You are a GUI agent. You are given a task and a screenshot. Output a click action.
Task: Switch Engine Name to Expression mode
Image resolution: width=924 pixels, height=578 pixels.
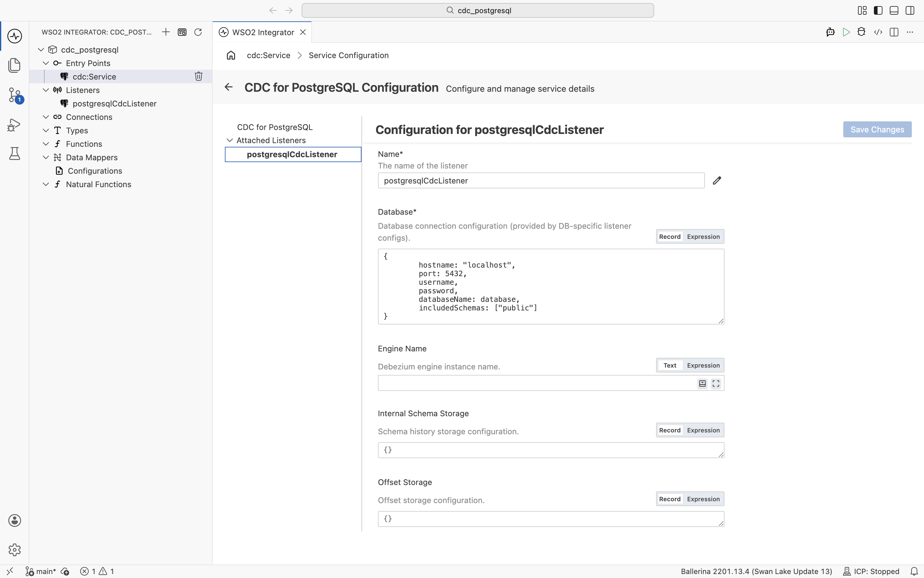point(703,365)
